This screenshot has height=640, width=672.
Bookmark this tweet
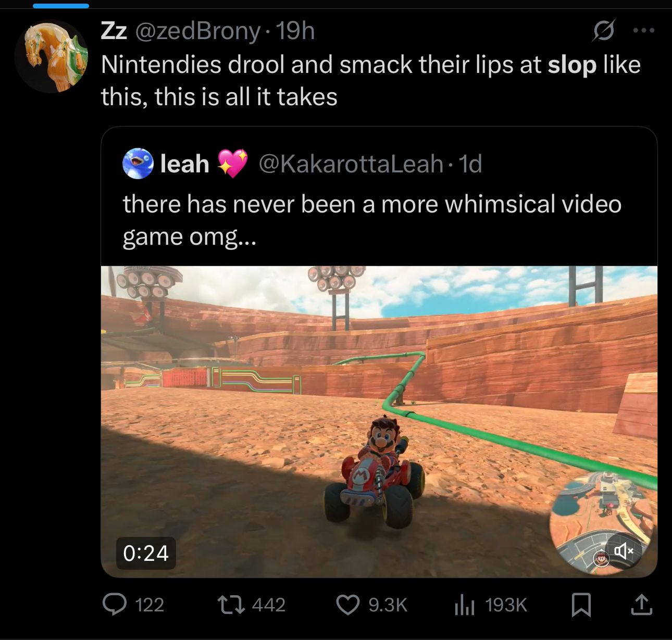coord(581,605)
